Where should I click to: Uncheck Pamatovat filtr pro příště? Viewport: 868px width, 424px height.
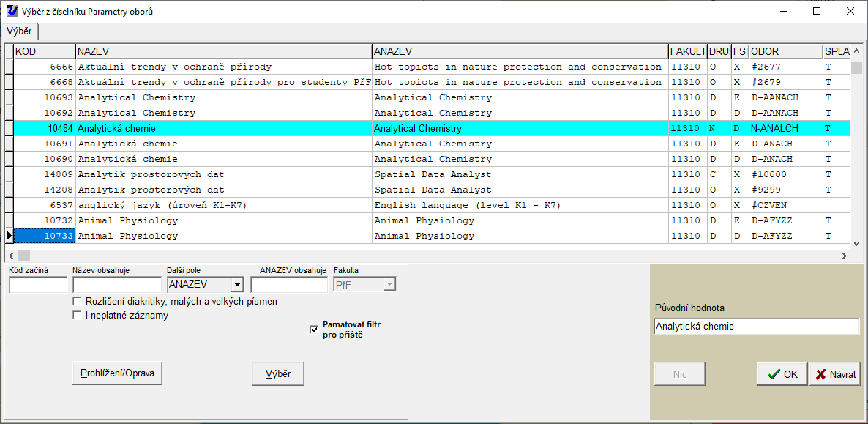(314, 330)
